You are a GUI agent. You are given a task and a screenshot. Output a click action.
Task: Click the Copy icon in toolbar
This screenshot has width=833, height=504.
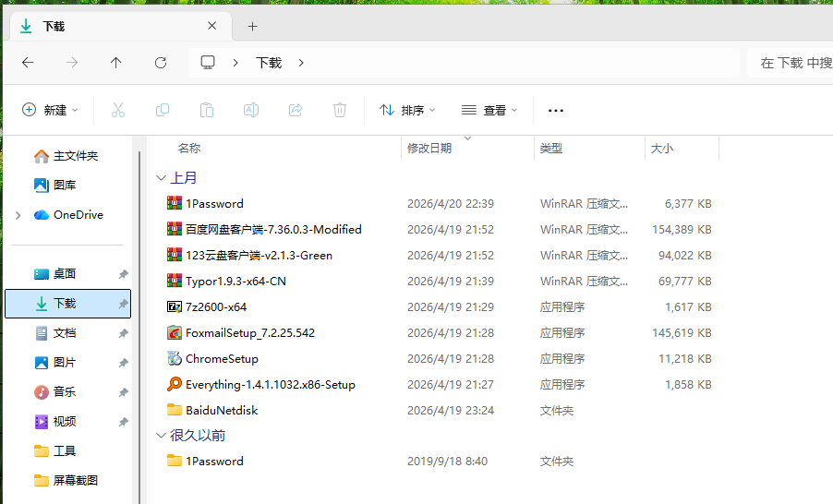(162, 110)
